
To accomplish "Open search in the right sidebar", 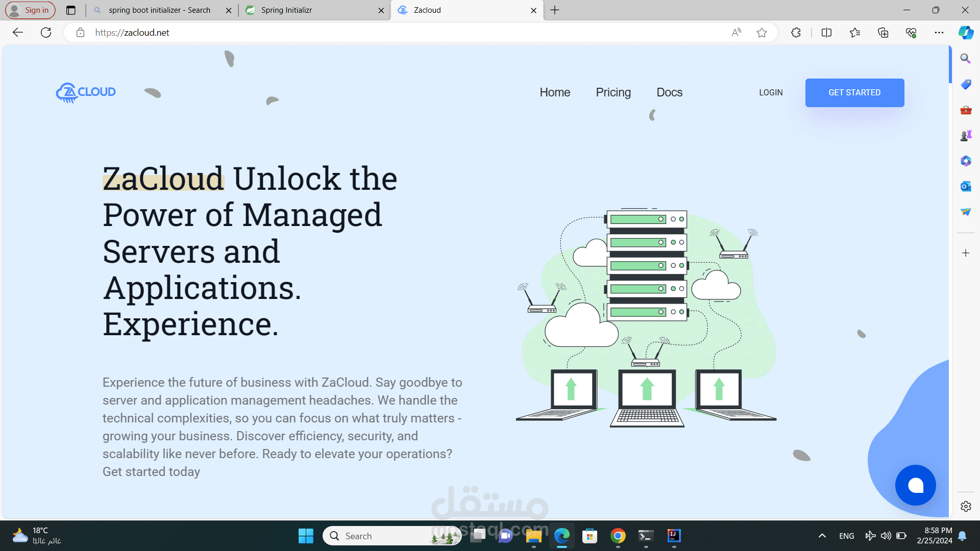I will pyautogui.click(x=965, y=58).
